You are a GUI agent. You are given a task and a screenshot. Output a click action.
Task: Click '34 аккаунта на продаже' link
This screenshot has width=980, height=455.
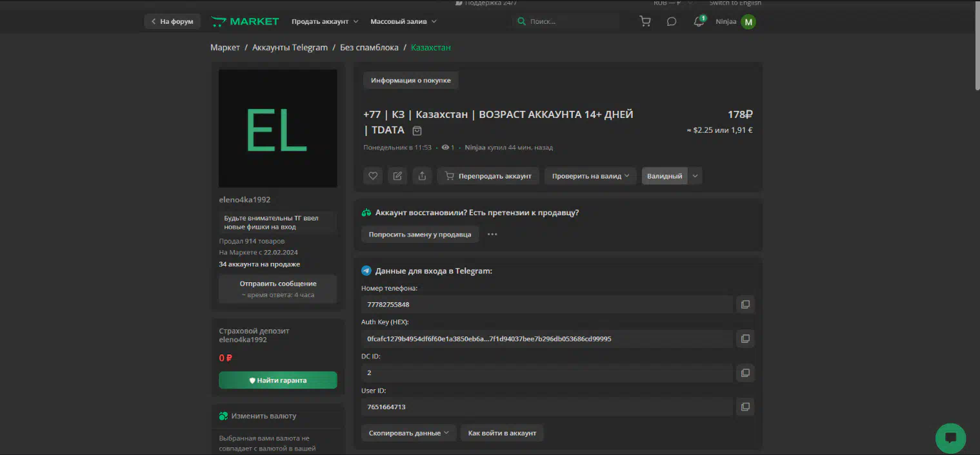pyautogui.click(x=259, y=264)
